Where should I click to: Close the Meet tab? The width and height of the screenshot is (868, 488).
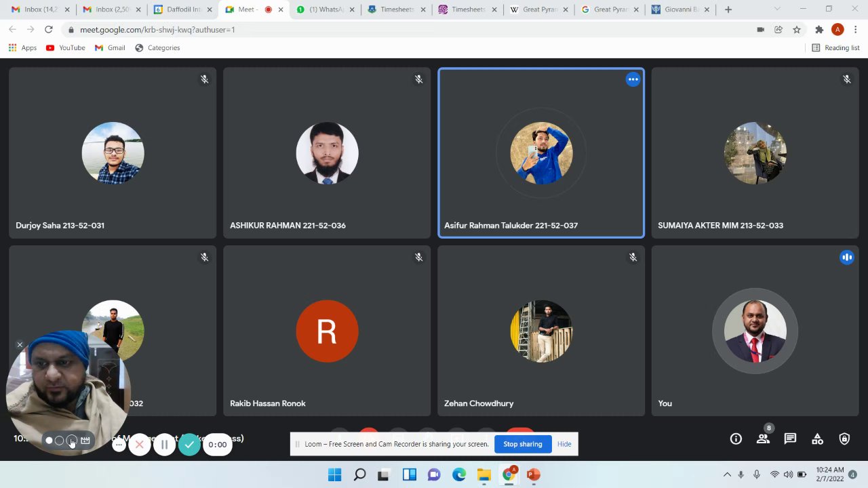281,9
